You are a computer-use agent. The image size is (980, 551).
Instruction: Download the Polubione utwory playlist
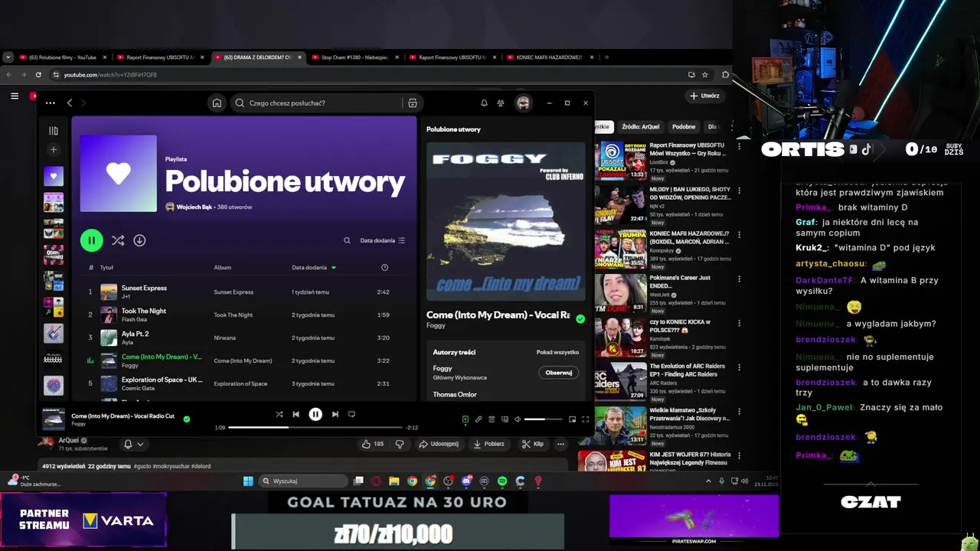tap(139, 240)
